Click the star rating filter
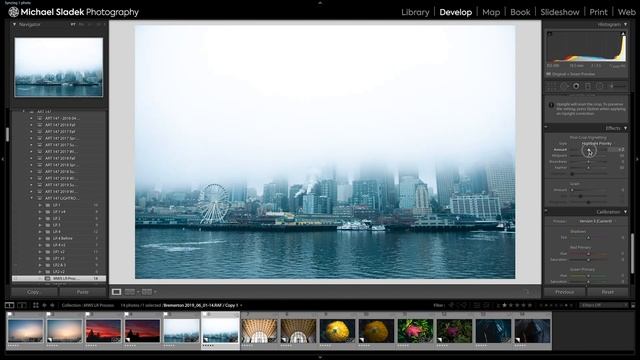This screenshot has width=640, height=360. pyautogui.click(x=517, y=305)
